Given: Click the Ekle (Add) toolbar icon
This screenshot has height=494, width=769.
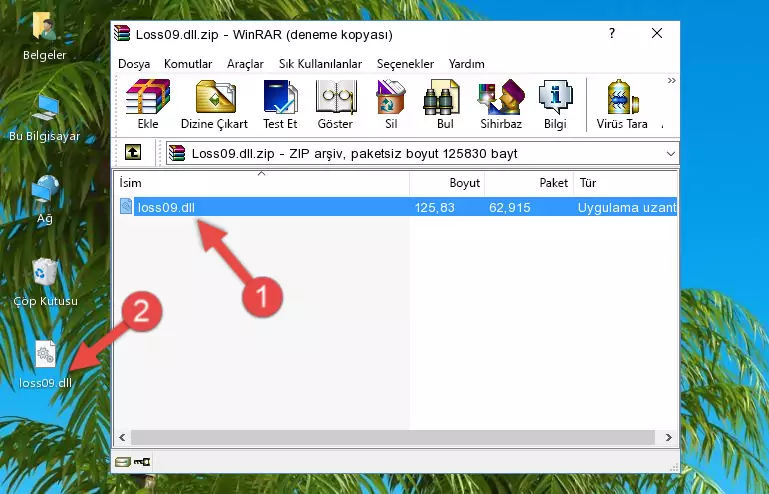Looking at the screenshot, I should coord(148,104).
